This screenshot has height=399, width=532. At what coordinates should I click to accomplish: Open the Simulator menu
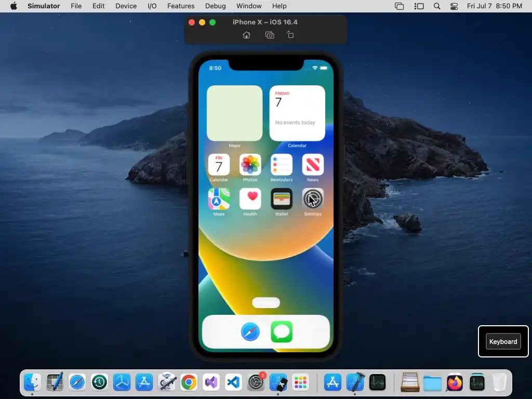tap(44, 6)
